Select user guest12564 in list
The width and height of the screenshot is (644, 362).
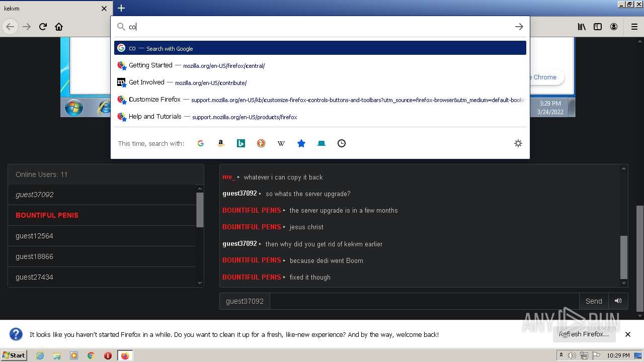[x=102, y=236]
